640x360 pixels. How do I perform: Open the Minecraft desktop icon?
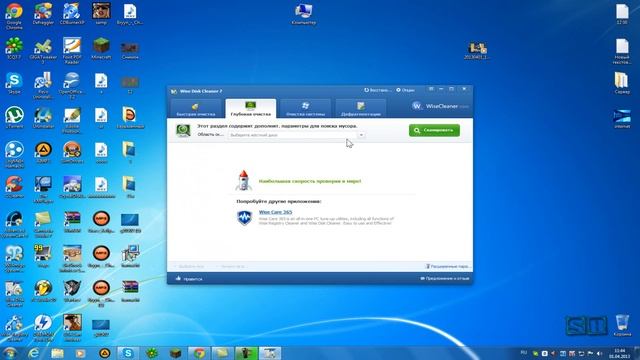pyautogui.click(x=101, y=49)
